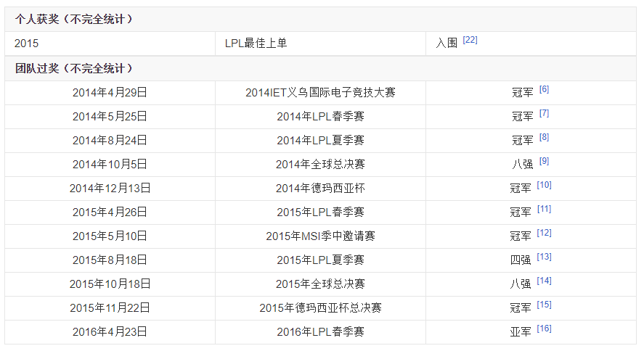644x351 pixels.
Task: Click event 2015年德玛西亚杯总决赛
Action: coord(320,308)
